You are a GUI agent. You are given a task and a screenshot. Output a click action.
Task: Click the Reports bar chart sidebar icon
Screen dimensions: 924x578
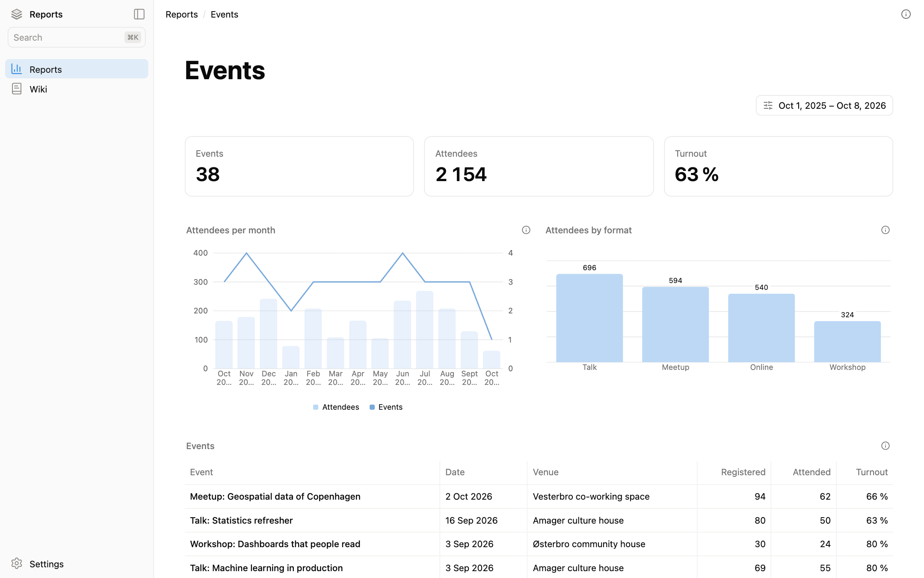(x=17, y=69)
